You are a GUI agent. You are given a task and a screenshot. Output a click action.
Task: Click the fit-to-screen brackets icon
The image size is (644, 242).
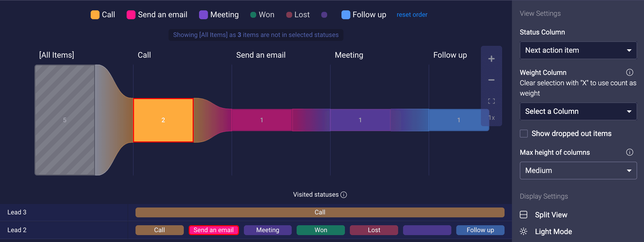tap(491, 101)
